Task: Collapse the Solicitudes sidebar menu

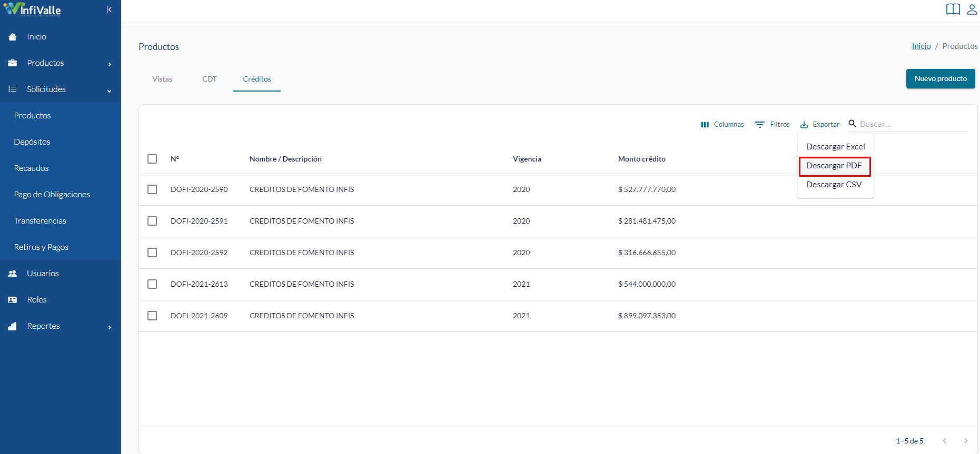Action: point(61,89)
